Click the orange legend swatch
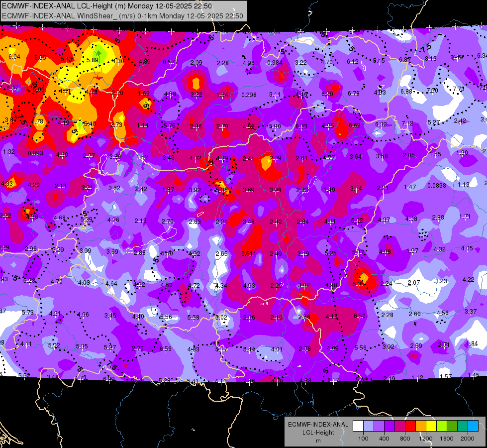487x448 pixels. 421,426
